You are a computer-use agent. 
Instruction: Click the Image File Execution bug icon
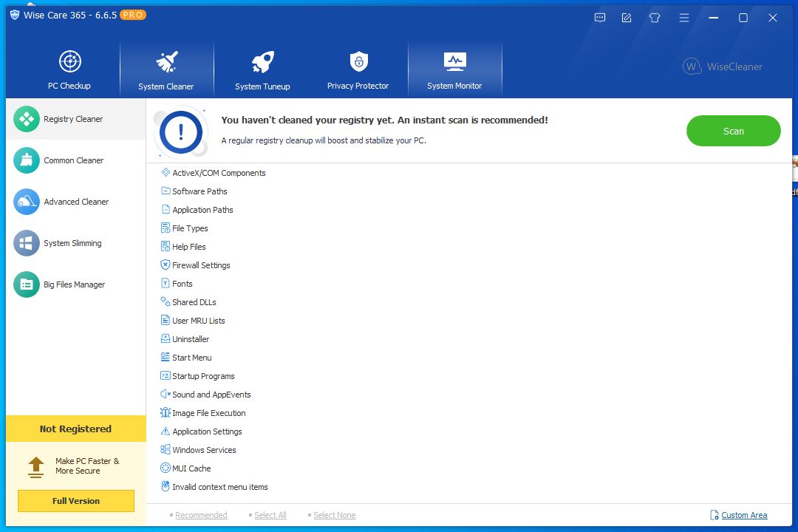pos(166,413)
